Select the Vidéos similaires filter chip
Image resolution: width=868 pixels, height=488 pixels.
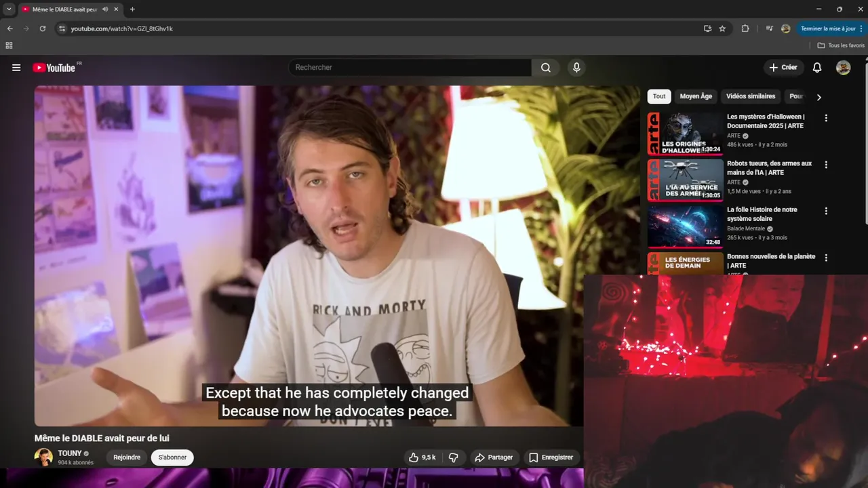751,96
